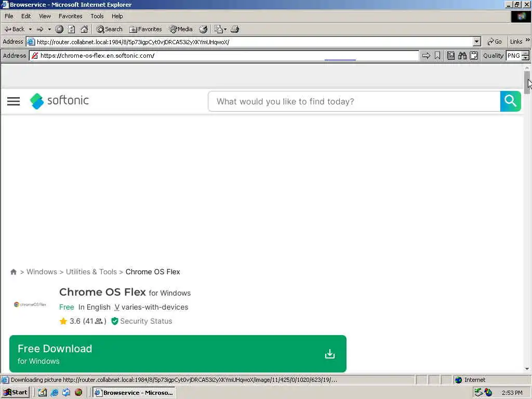Click the home breadcrumb icon
Screen dimensions: 532x399
[x=14, y=272]
